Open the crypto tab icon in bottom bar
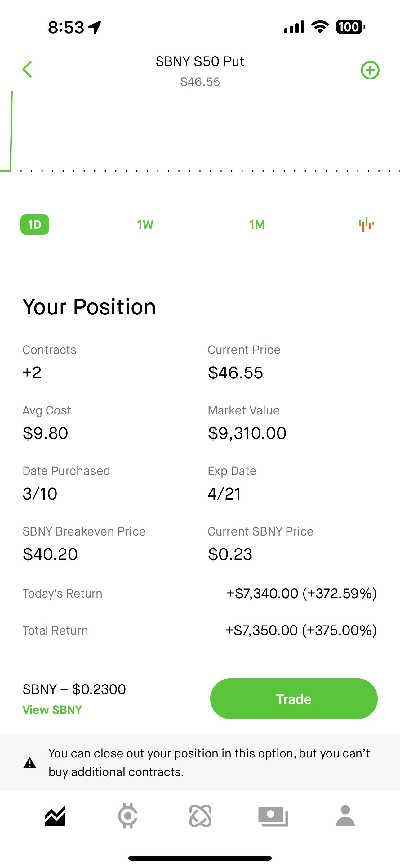The image size is (400, 868). 128,816
